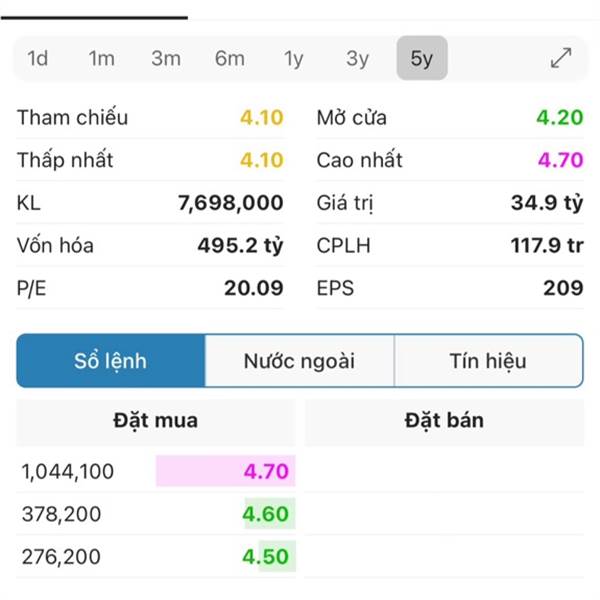Tap the P/E value 20.09
600x600 pixels.
[254, 288]
